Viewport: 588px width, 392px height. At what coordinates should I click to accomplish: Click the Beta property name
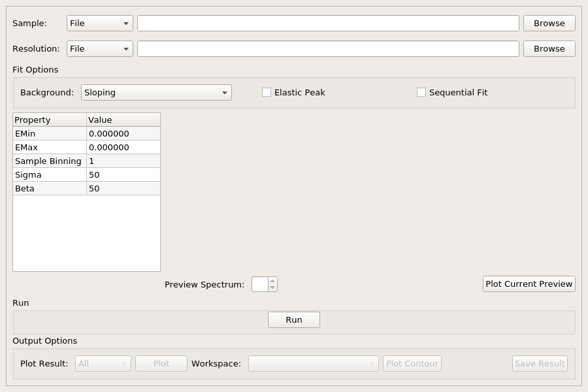click(x=50, y=188)
